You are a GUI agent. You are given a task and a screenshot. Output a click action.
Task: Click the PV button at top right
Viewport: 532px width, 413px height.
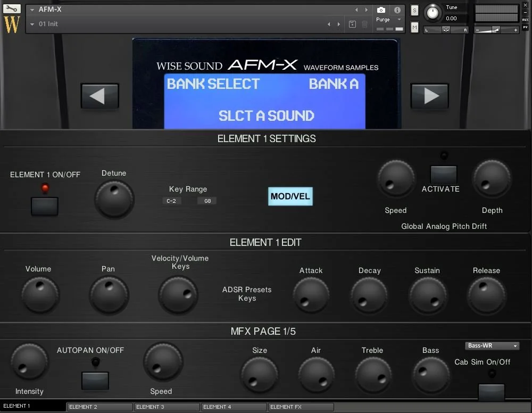click(525, 27)
